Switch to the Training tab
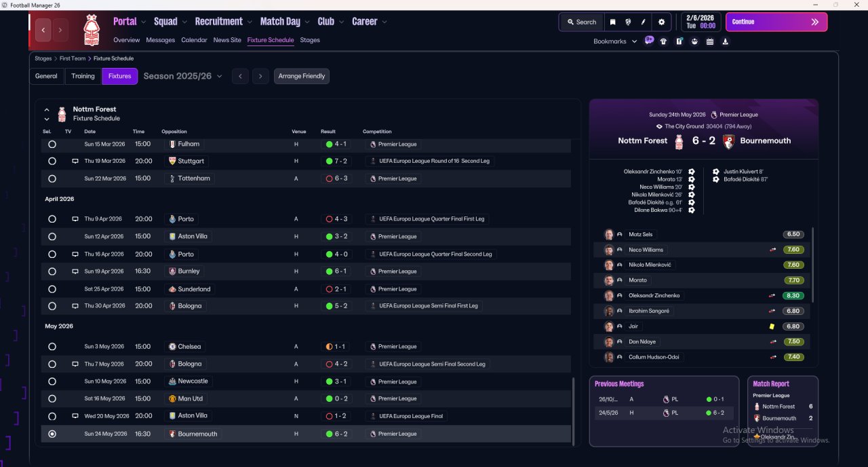This screenshot has height=467, width=868. pos(83,76)
